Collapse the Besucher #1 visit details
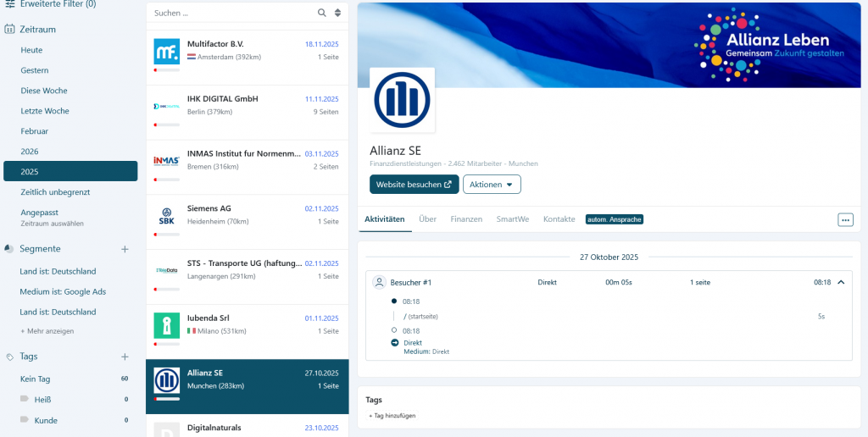 click(x=841, y=282)
